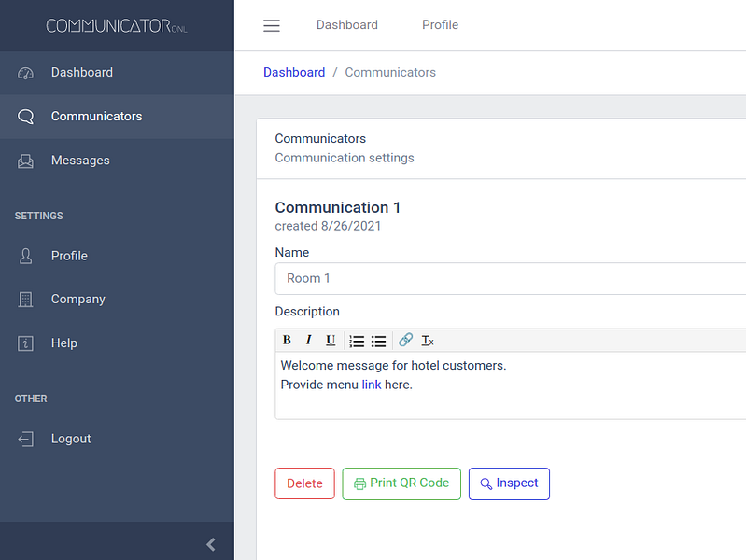Screen dimensions: 746x560
Task: Click the 'Communication 1' heading
Action: pos(338,207)
